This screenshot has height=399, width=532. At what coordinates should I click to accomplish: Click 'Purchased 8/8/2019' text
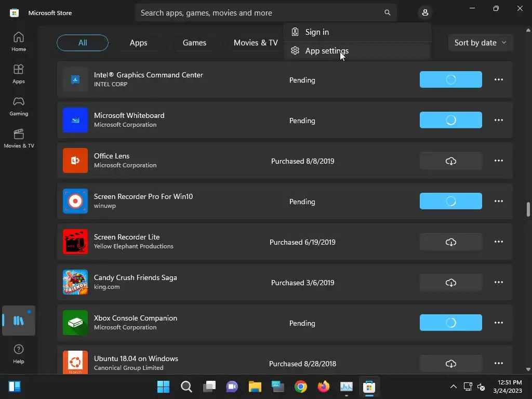point(303,161)
